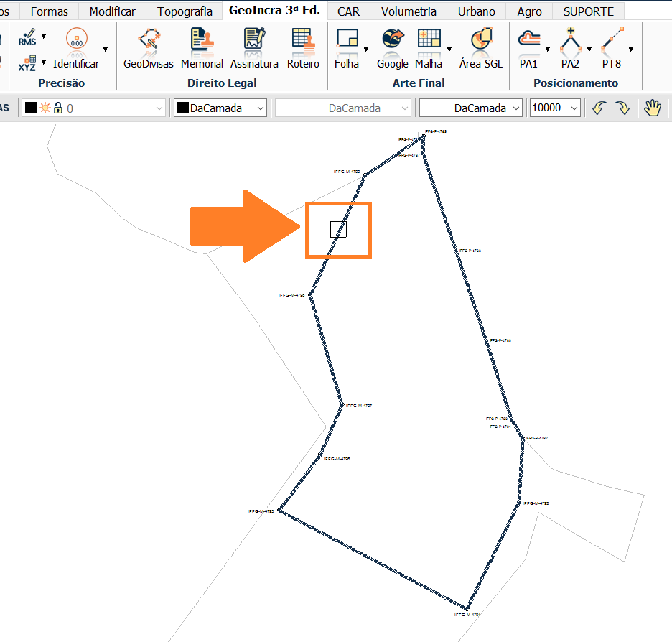Toggle the layer sun freeze icon
This screenshot has height=642, width=672.
(x=45, y=108)
